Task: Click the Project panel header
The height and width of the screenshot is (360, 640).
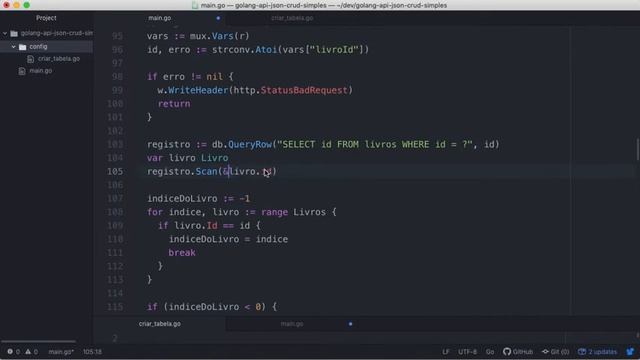Action: pyautogui.click(x=46, y=18)
